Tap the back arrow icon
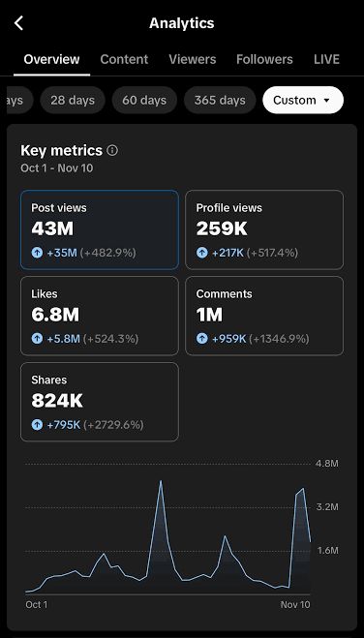364x638 pixels. tap(18, 23)
